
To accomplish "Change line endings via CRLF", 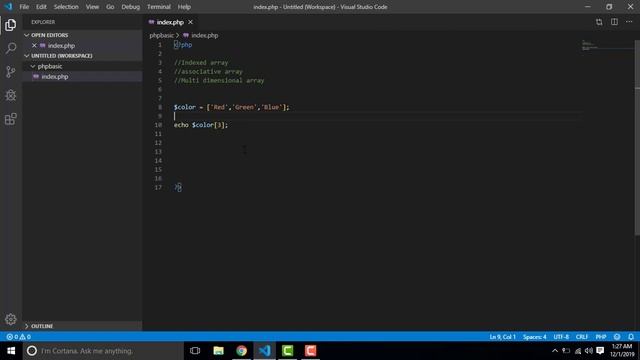I will [x=582, y=337].
